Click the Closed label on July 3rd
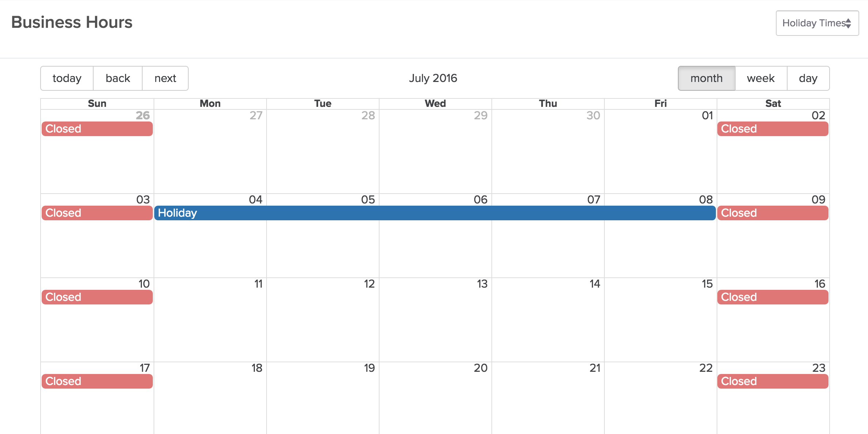The width and height of the screenshot is (868, 434). [97, 212]
